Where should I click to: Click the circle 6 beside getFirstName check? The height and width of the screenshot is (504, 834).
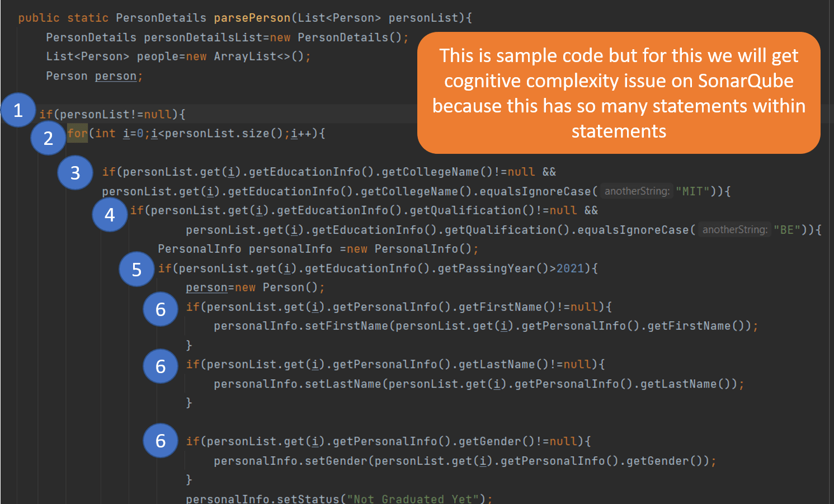(x=161, y=309)
